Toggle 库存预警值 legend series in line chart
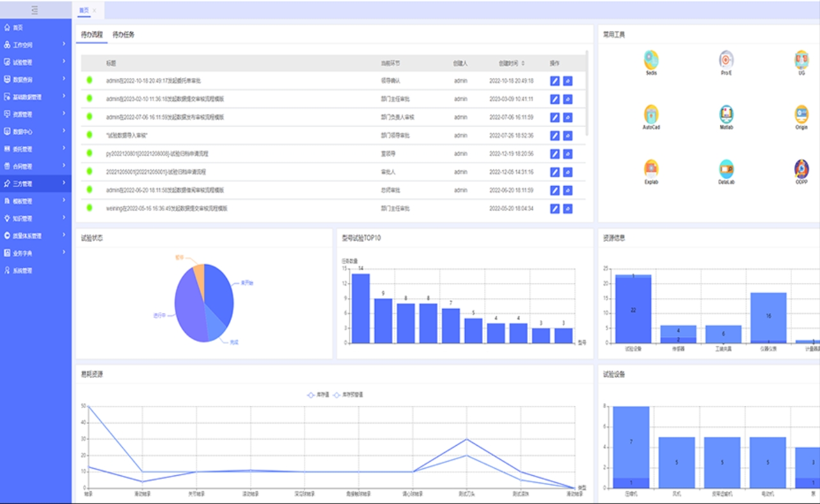 [349, 395]
